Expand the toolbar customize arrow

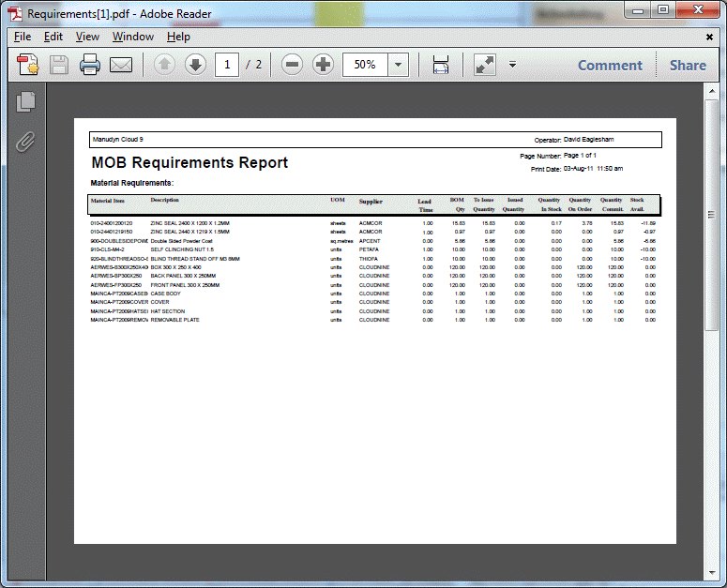click(512, 65)
